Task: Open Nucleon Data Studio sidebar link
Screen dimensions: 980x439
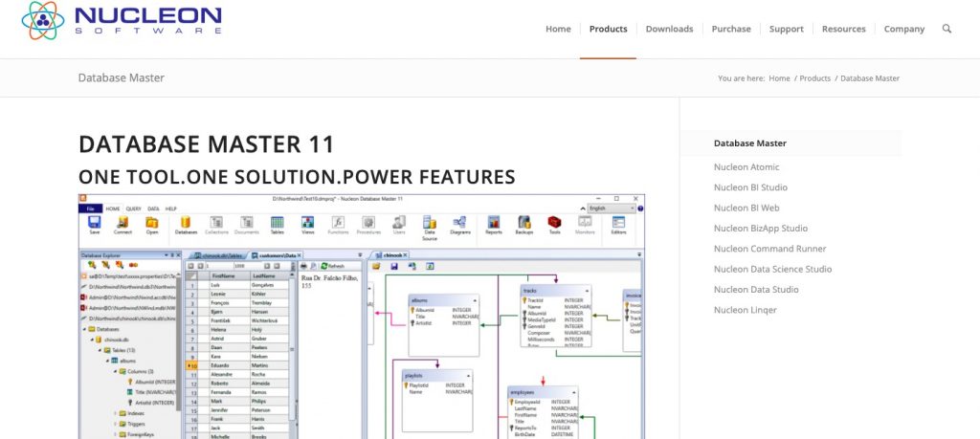Action: pyautogui.click(x=756, y=289)
